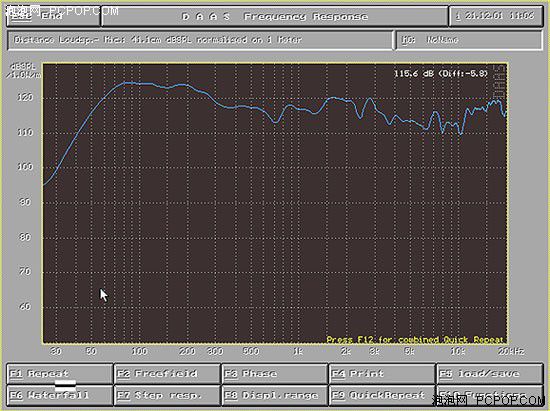Click the Press F12 Quick Repeat hint
This screenshot has height=411, width=550.
coord(415,339)
